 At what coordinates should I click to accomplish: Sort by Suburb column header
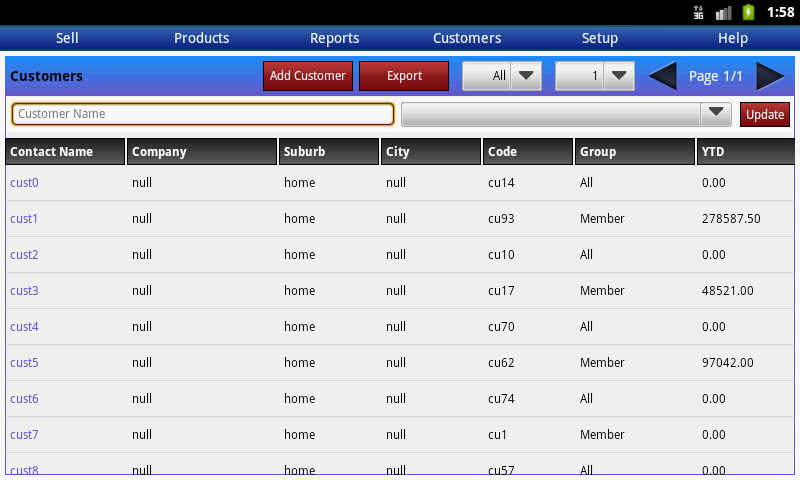click(329, 151)
